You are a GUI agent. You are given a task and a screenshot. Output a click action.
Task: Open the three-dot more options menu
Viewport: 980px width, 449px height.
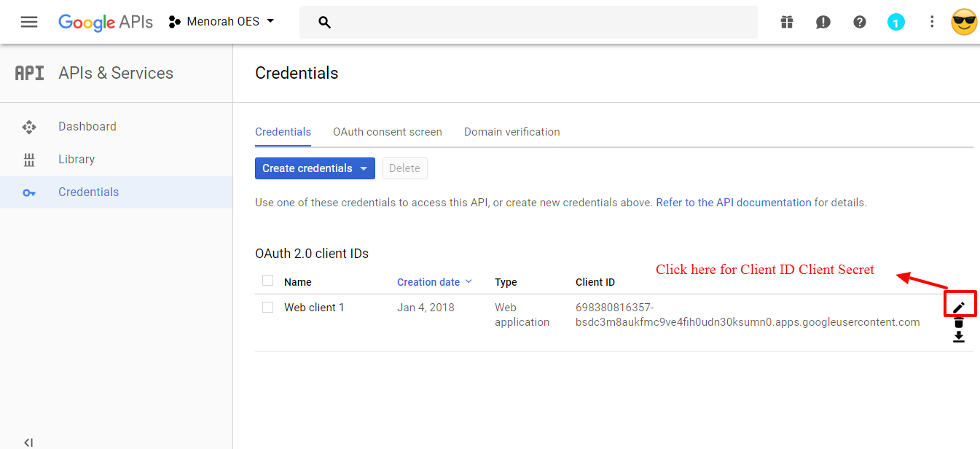(932, 22)
